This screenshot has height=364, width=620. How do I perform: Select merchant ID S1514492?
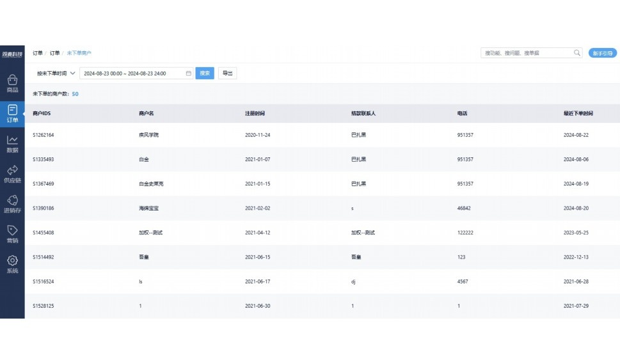(43, 257)
